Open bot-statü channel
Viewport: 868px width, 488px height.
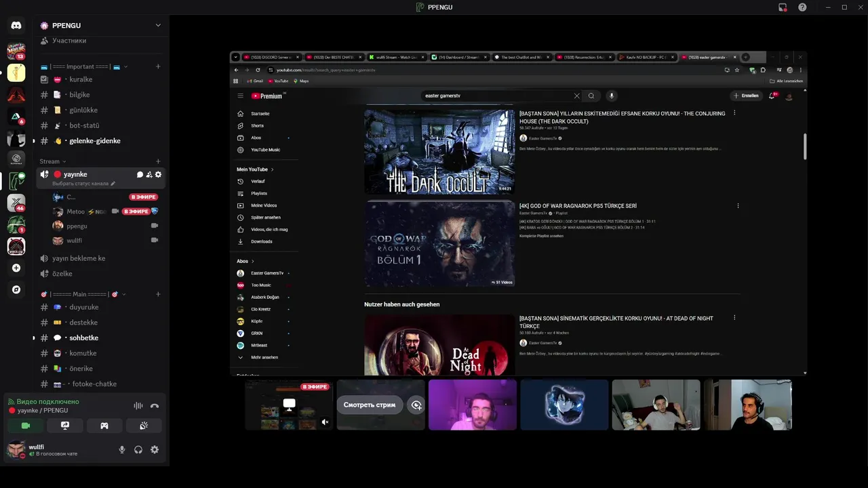tap(101, 125)
